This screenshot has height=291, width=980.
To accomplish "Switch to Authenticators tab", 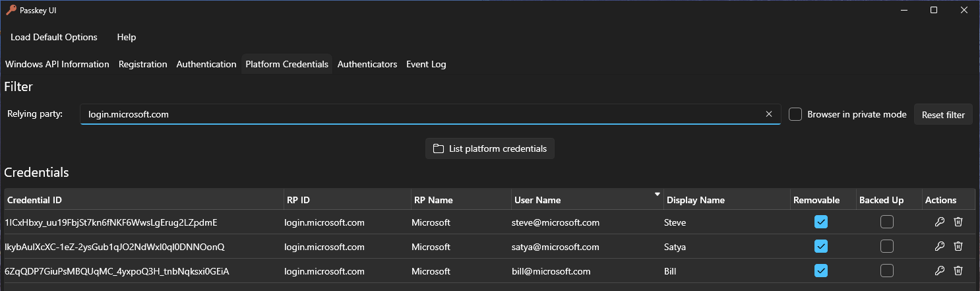I will pos(367,64).
